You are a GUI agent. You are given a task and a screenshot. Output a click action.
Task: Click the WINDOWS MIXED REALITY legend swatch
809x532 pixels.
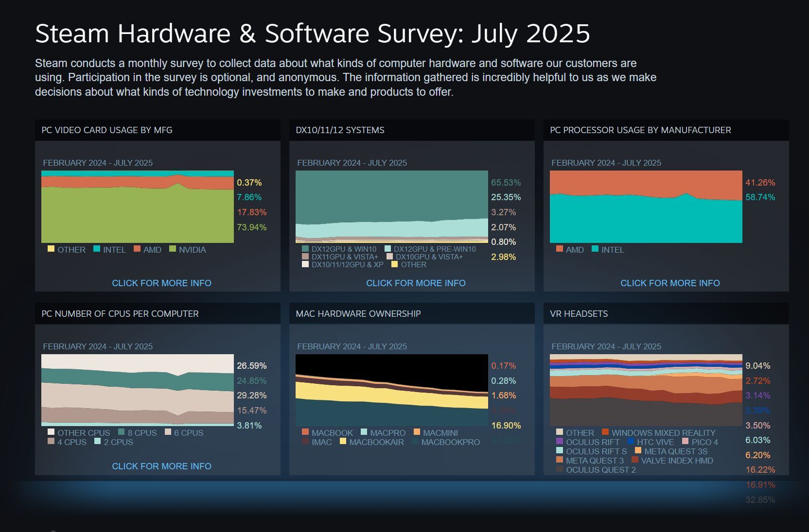605,432
